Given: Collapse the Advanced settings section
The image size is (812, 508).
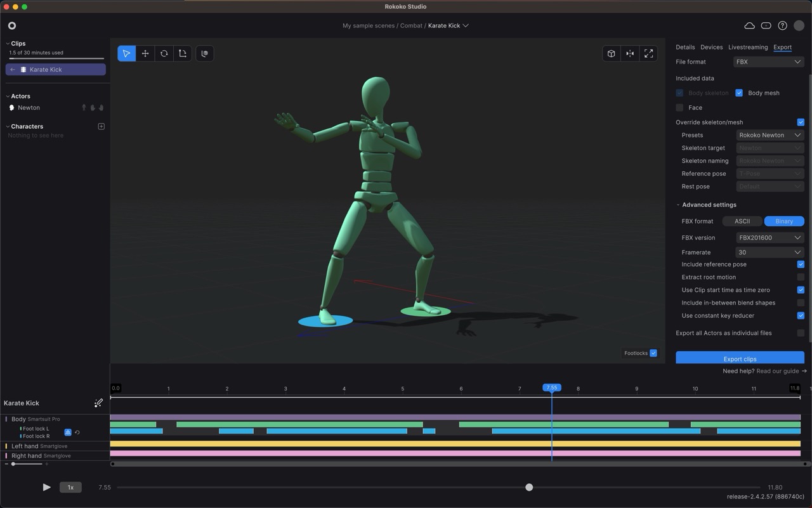Looking at the screenshot, I should coord(678,205).
